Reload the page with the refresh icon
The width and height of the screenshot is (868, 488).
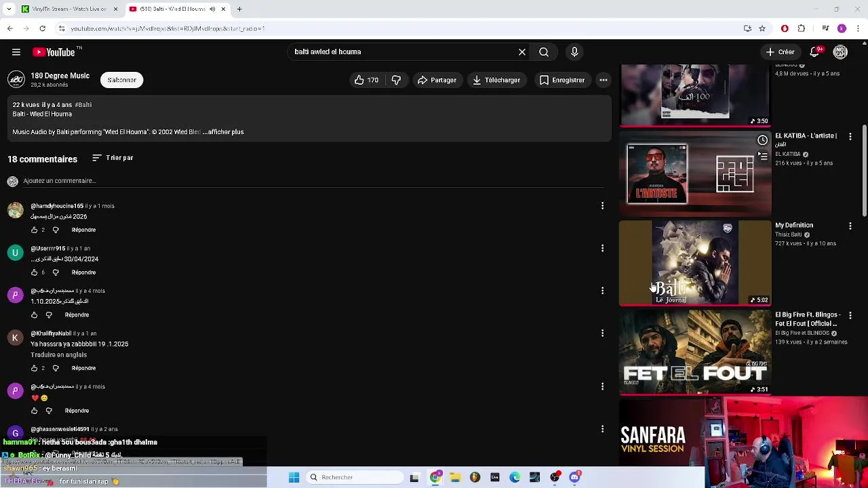42,28
